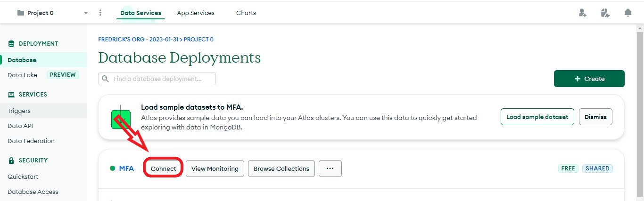The height and width of the screenshot is (201, 644).
Task: Click the green Create button
Action: (x=589, y=79)
